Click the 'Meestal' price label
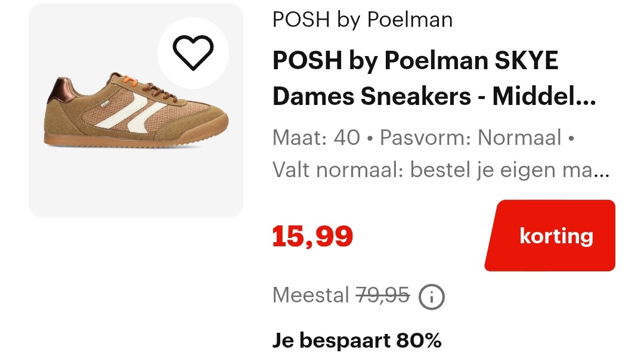This screenshot has width=644, height=359. click(310, 295)
